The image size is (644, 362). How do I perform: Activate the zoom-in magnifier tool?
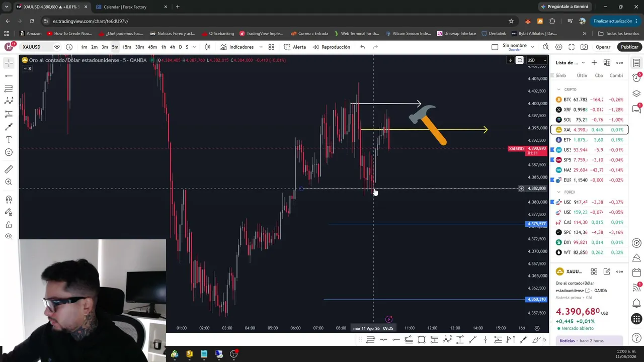(x=9, y=182)
